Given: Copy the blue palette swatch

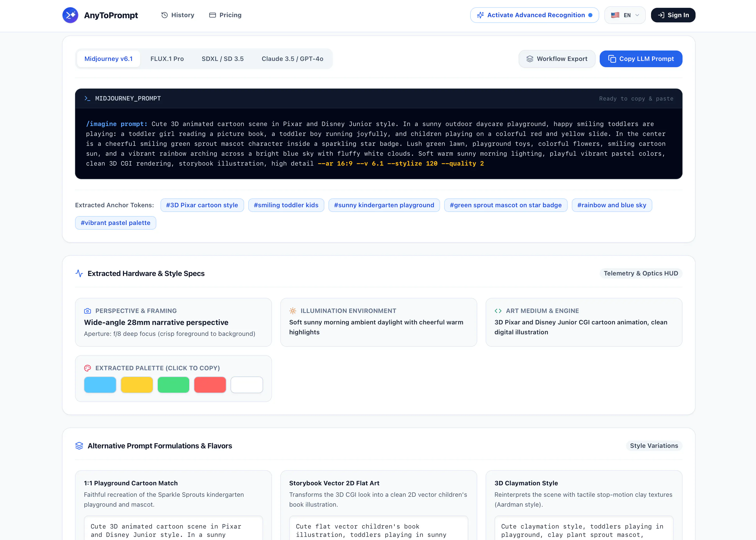Looking at the screenshot, I should 100,385.
